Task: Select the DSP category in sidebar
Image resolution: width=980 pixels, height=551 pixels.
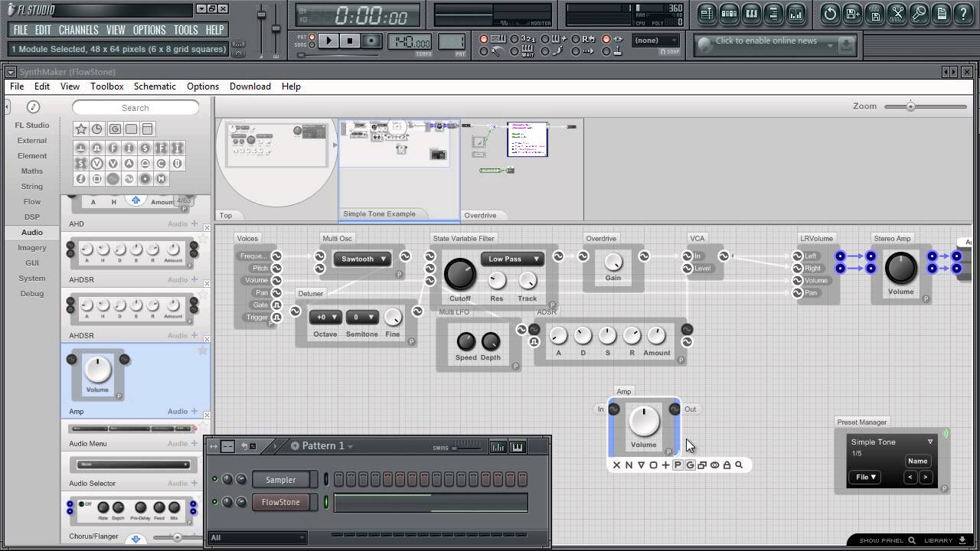Action: tap(32, 217)
